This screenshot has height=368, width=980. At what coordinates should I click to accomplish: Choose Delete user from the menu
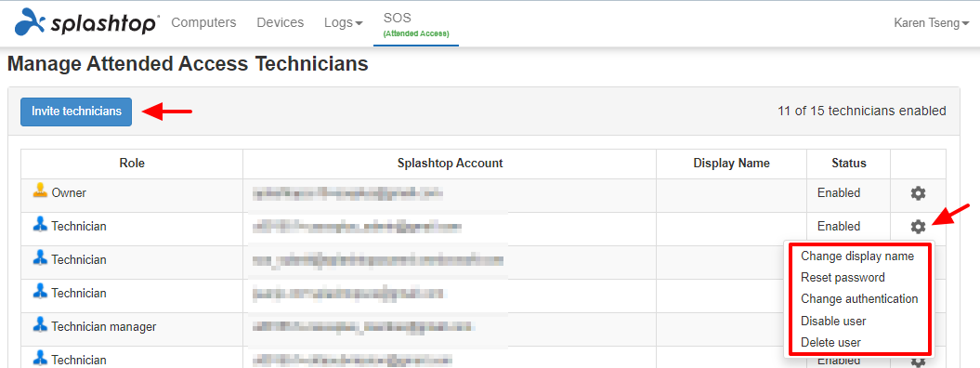click(x=830, y=342)
